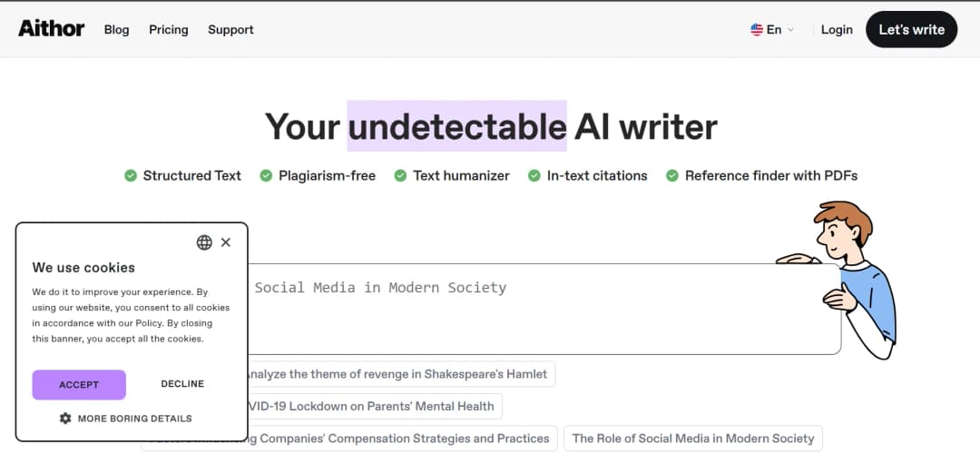Click checkmark beside Reference finder with PDFs

pyautogui.click(x=672, y=175)
